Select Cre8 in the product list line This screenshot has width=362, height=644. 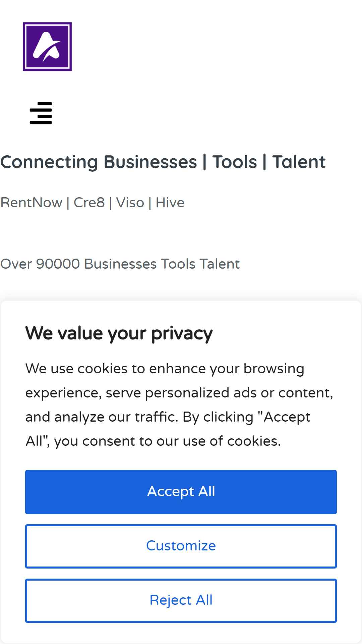coord(89,203)
